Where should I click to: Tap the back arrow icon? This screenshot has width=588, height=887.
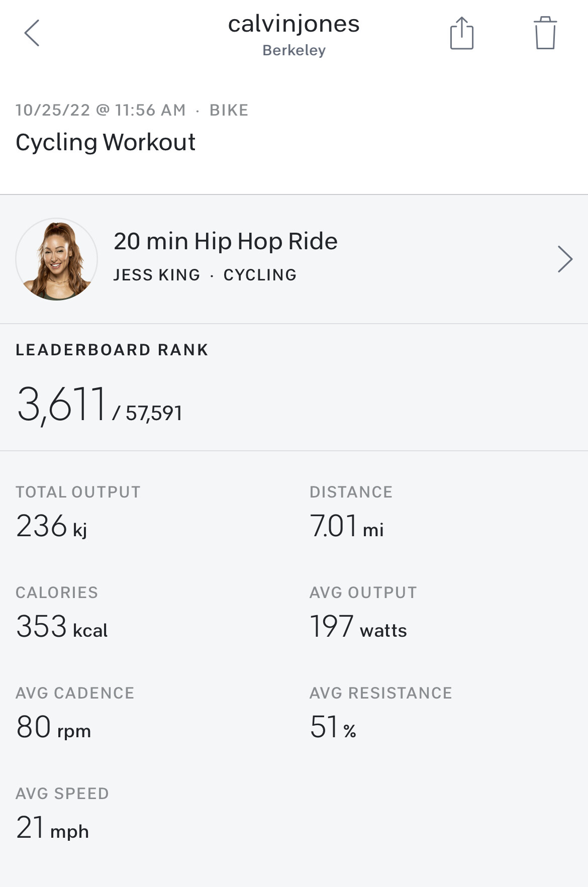(32, 33)
